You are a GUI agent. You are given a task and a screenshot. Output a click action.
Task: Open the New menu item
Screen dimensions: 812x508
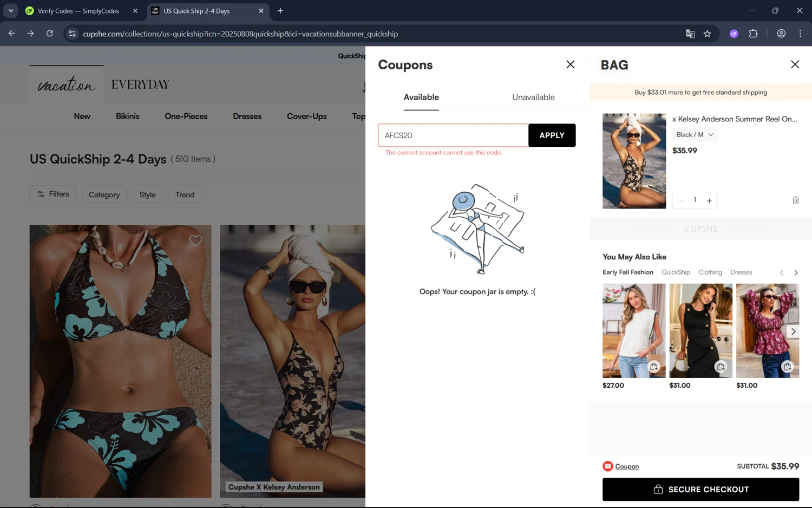pyautogui.click(x=82, y=116)
